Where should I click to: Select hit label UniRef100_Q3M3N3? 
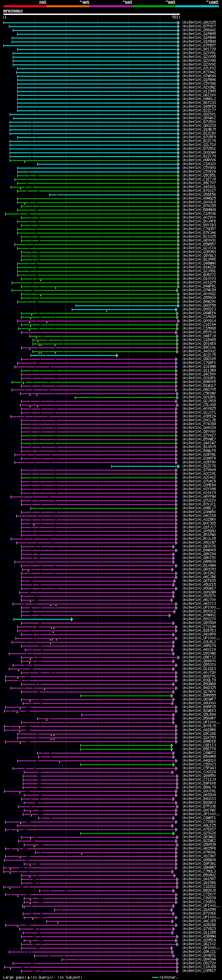pos(199,252)
